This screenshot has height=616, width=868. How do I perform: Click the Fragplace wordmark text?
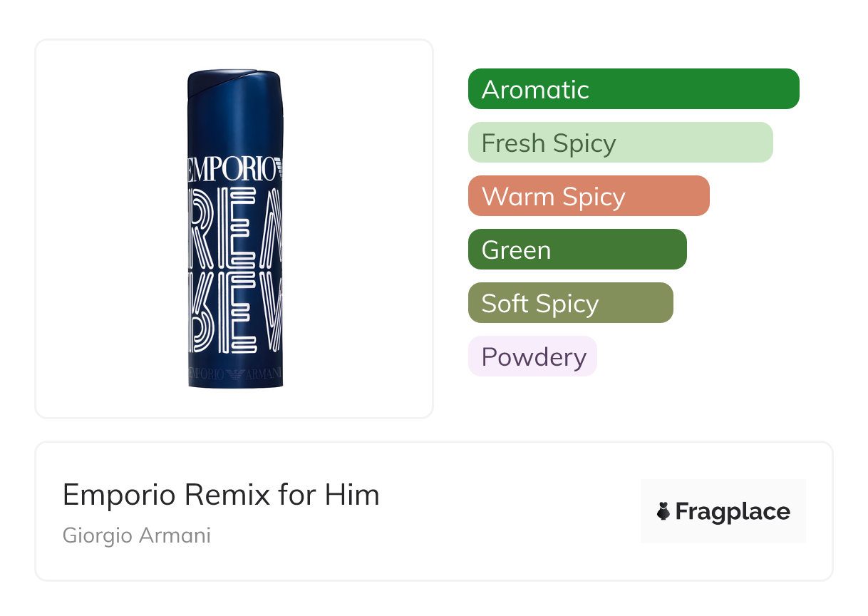coord(733,511)
